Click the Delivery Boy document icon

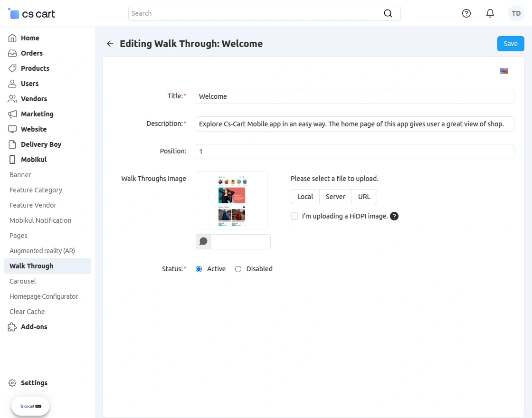coord(12,144)
